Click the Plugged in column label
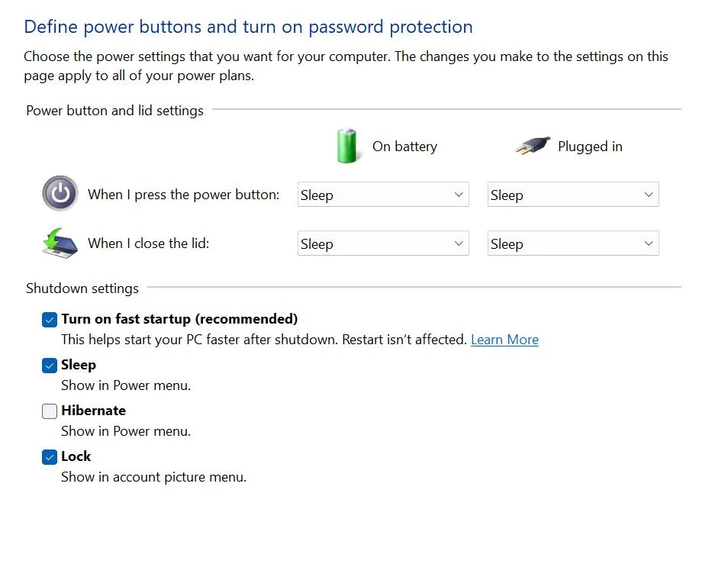728x564 pixels. [590, 146]
